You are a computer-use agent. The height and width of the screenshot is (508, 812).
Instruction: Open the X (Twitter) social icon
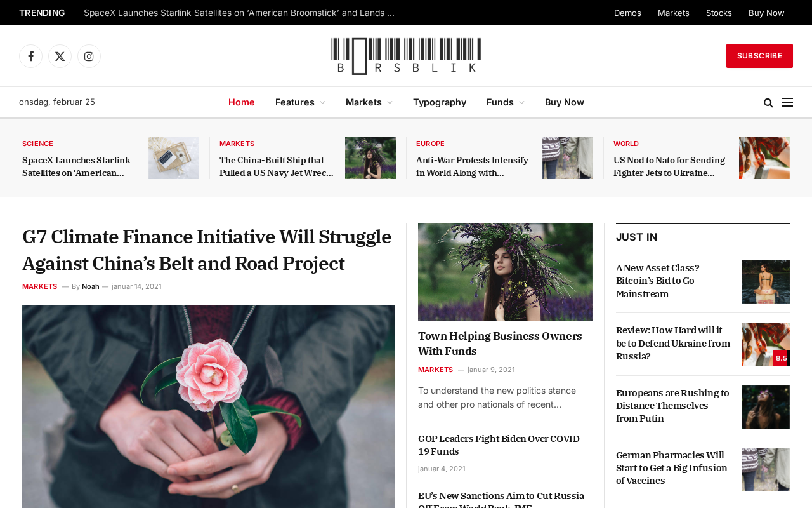[x=60, y=57]
